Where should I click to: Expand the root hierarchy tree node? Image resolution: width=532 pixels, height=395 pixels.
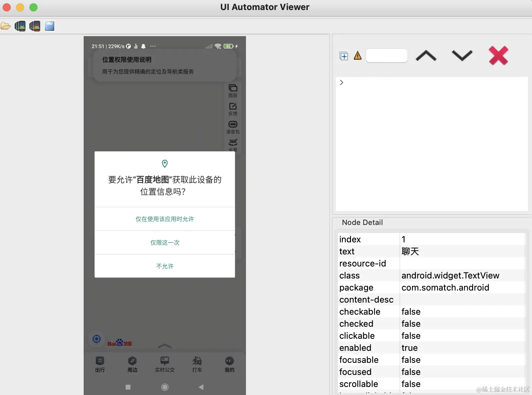341,82
